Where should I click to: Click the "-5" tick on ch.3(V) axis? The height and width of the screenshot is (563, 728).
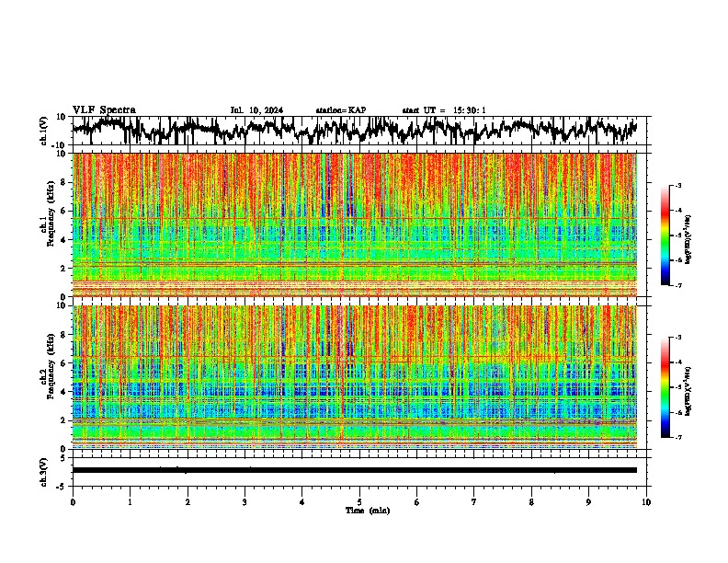pos(62,487)
